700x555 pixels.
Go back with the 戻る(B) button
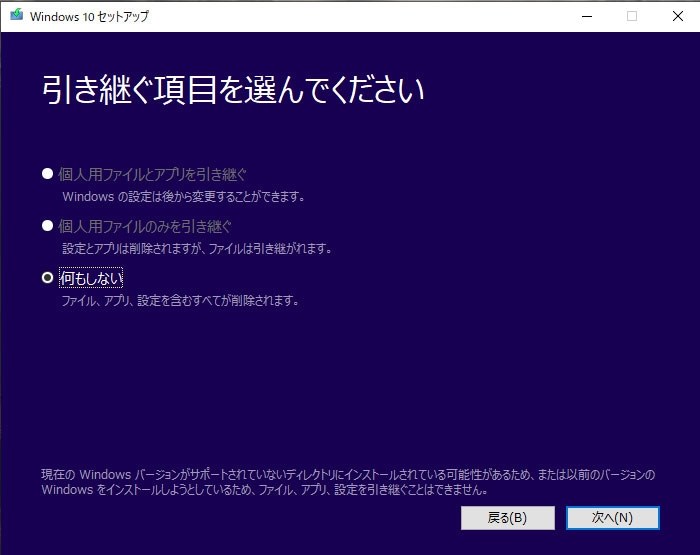coord(508,518)
